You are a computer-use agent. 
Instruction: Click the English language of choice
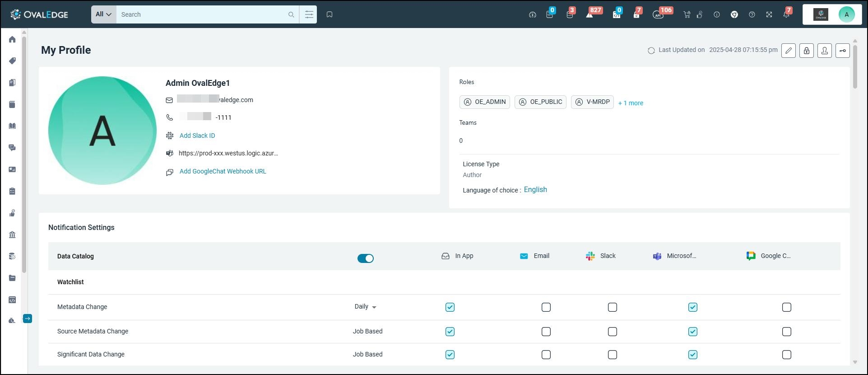click(x=535, y=190)
